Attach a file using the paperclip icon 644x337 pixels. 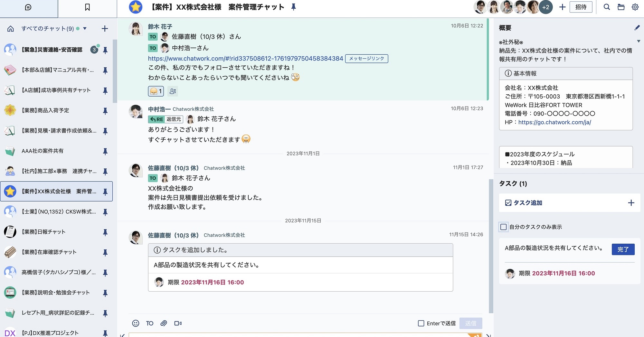pyautogui.click(x=164, y=323)
